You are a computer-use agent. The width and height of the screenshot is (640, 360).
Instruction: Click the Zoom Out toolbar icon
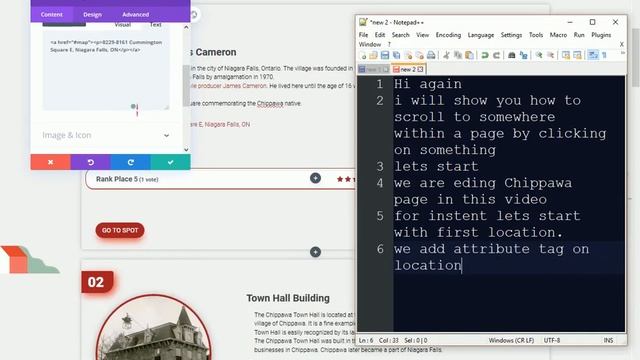tap(550, 55)
